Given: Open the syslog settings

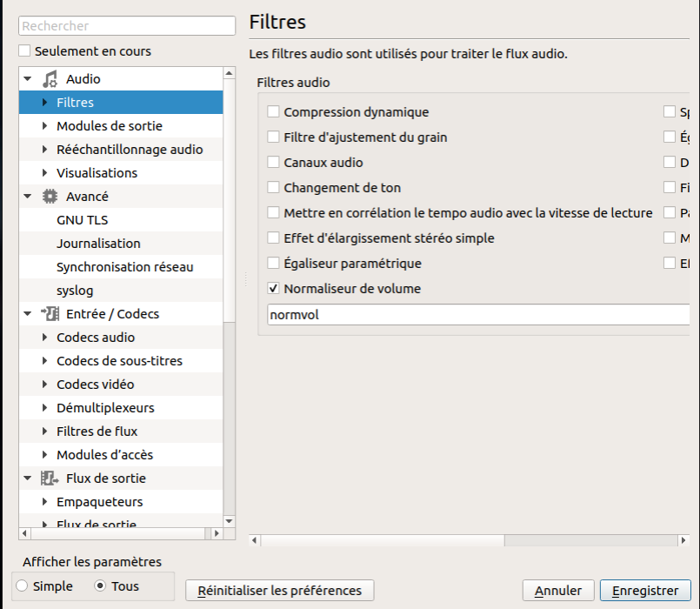Looking at the screenshot, I should pos(75,291).
